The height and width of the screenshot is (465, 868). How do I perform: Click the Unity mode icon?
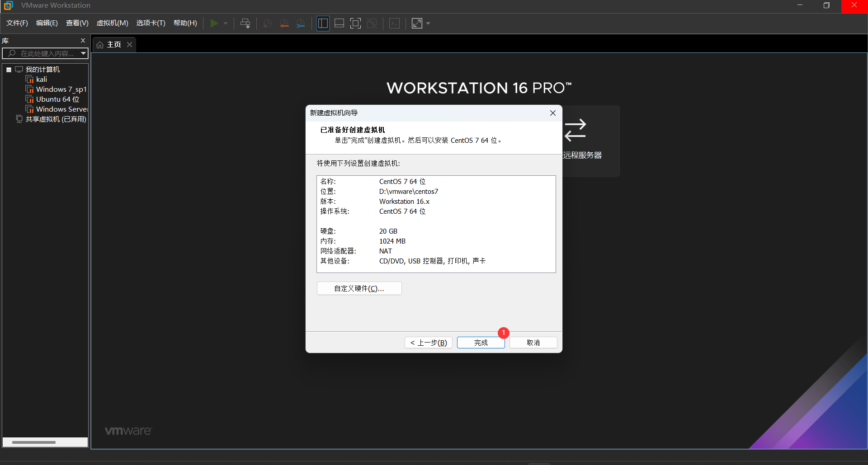(372, 23)
